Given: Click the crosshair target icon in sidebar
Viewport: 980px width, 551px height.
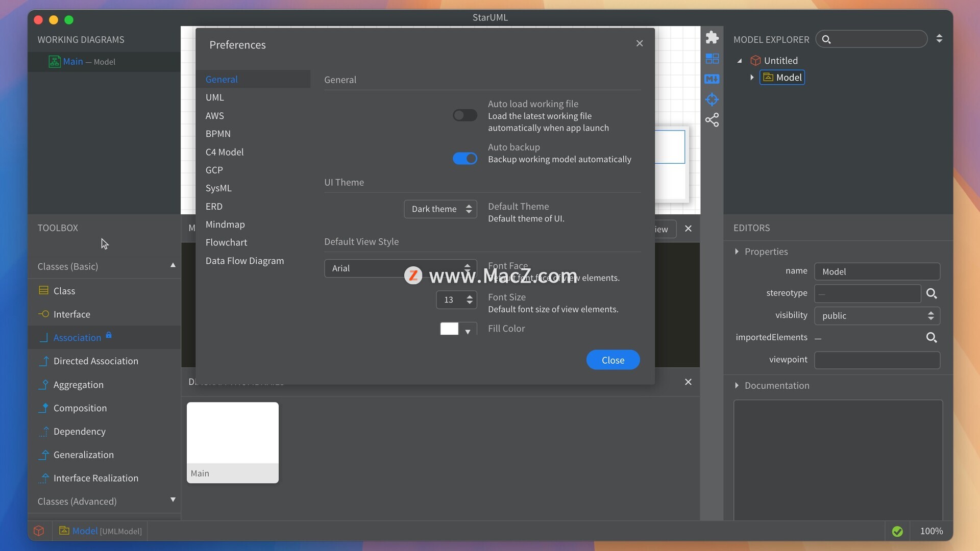Looking at the screenshot, I should (x=712, y=99).
